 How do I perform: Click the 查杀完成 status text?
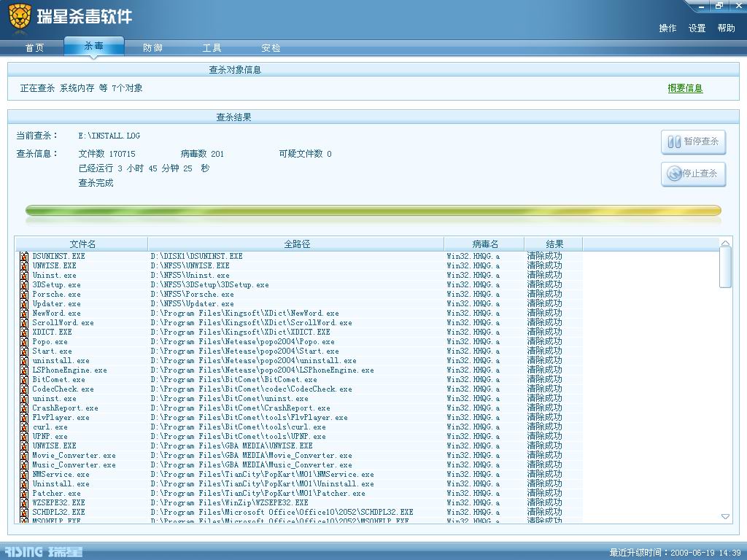pyautogui.click(x=96, y=183)
